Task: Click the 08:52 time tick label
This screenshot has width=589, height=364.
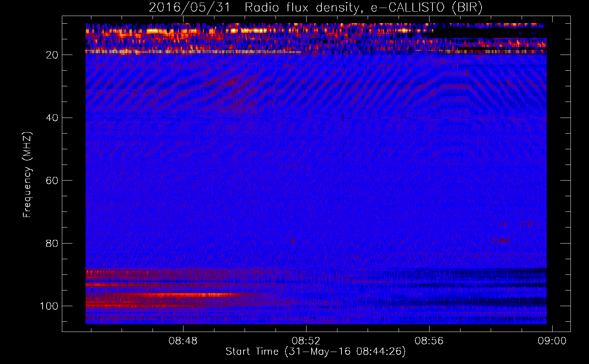Action: point(306,341)
